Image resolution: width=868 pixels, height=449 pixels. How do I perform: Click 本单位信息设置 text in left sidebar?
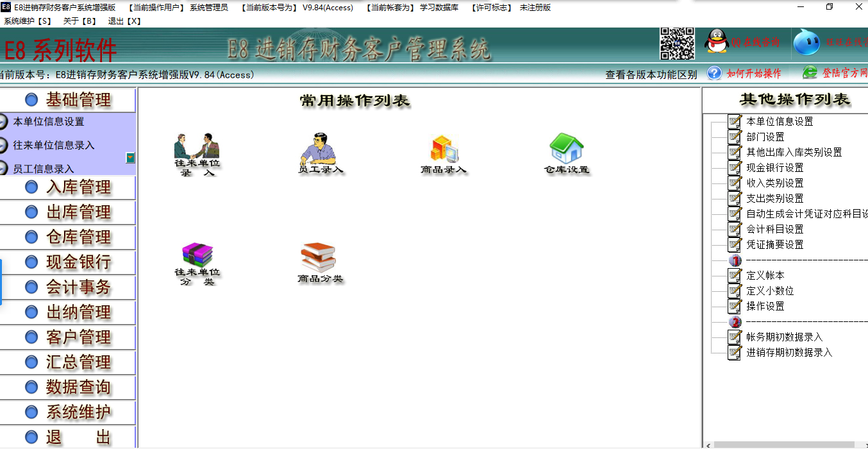pyautogui.click(x=49, y=122)
